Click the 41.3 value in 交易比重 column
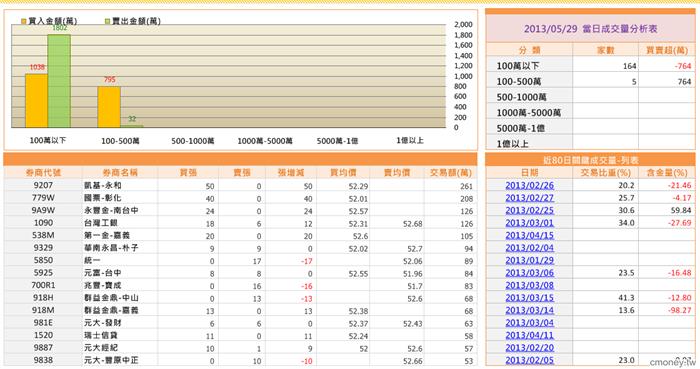 (626, 298)
